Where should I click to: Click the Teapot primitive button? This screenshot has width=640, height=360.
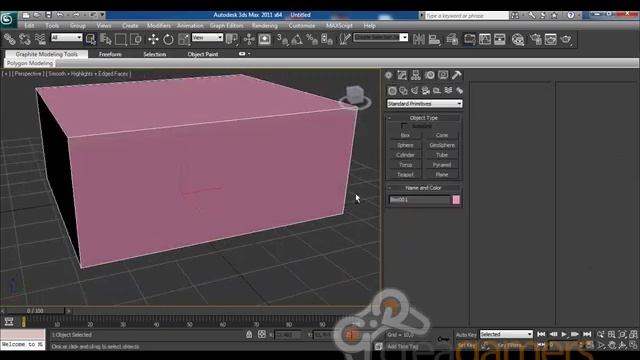click(x=405, y=174)
